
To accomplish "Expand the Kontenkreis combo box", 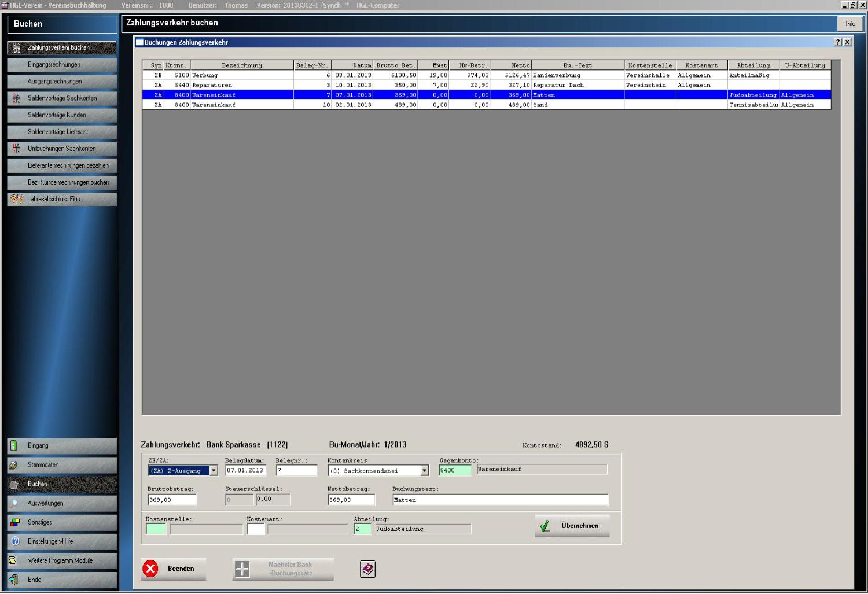I will (x=424, y=471).
